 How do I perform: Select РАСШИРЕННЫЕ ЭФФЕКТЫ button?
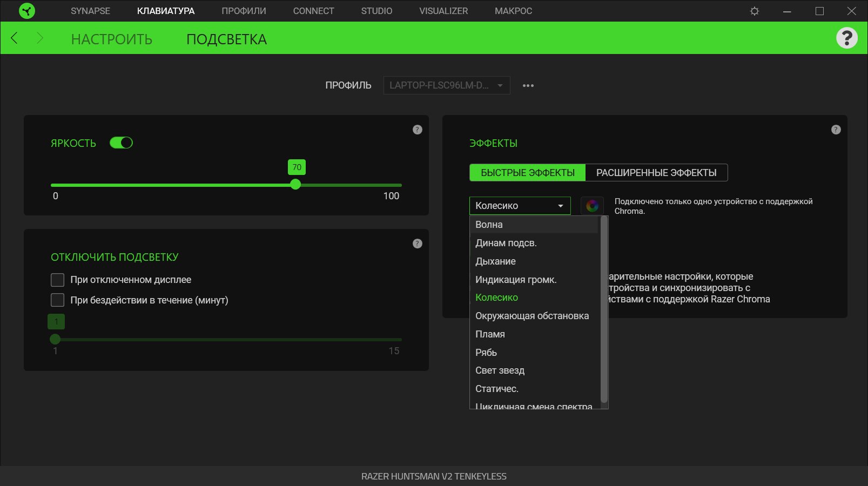click(x=656, y=173)
